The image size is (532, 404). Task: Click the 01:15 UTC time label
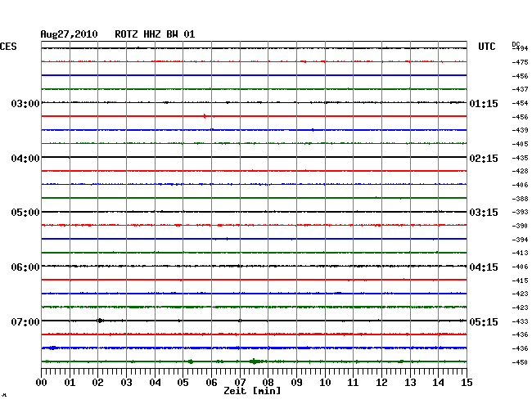[x=484, y=103]
